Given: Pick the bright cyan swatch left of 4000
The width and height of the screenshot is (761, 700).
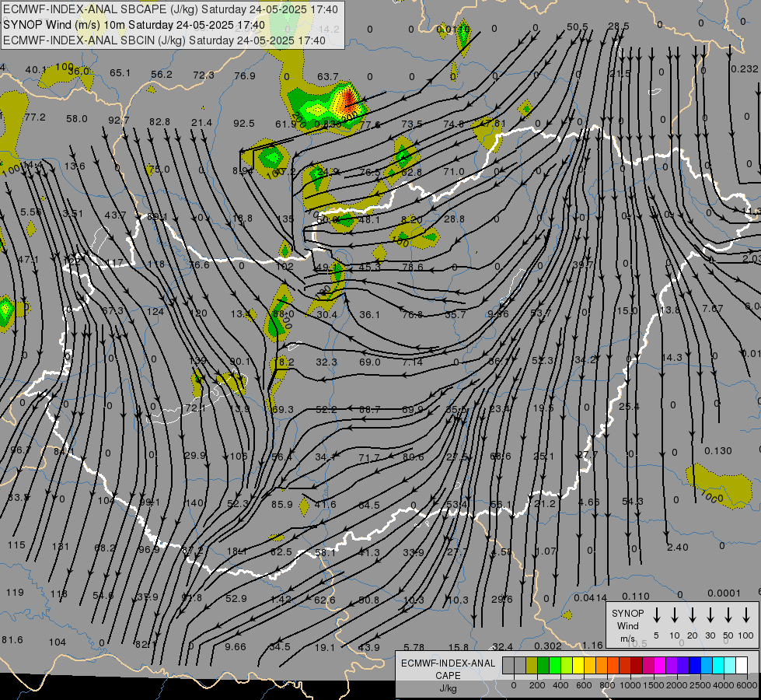Looking at the screenshot, I should point(717,666).
